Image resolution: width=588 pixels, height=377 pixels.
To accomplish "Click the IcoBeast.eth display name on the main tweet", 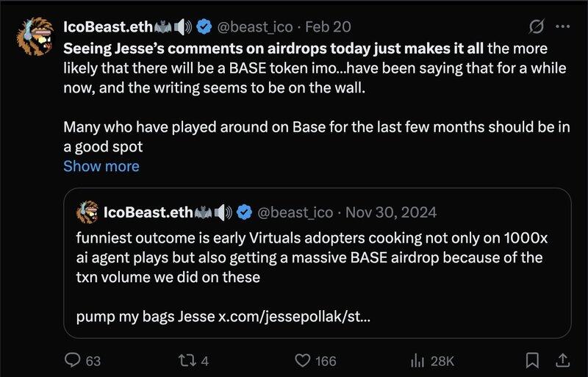I will point(108,27).
